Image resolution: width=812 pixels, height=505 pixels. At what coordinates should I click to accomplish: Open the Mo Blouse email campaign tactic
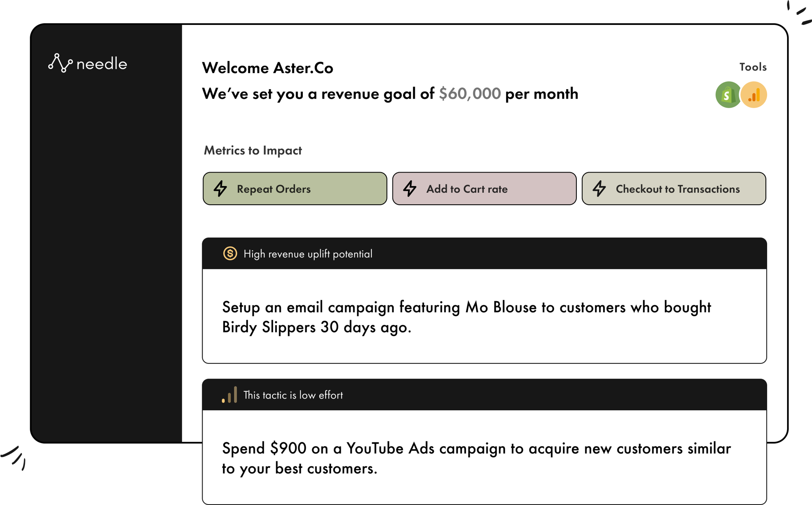point(484,316)
